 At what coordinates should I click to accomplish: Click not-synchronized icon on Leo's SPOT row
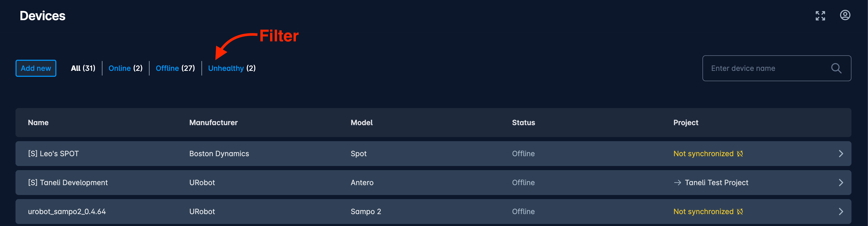pyautogui.click(x=740, y=154)
